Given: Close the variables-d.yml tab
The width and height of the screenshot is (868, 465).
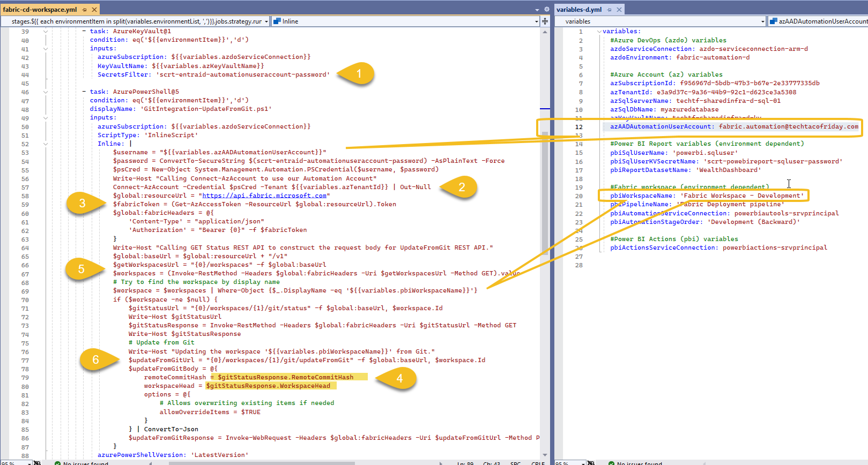Looking at the screenshot, I should tap(619, 10).
